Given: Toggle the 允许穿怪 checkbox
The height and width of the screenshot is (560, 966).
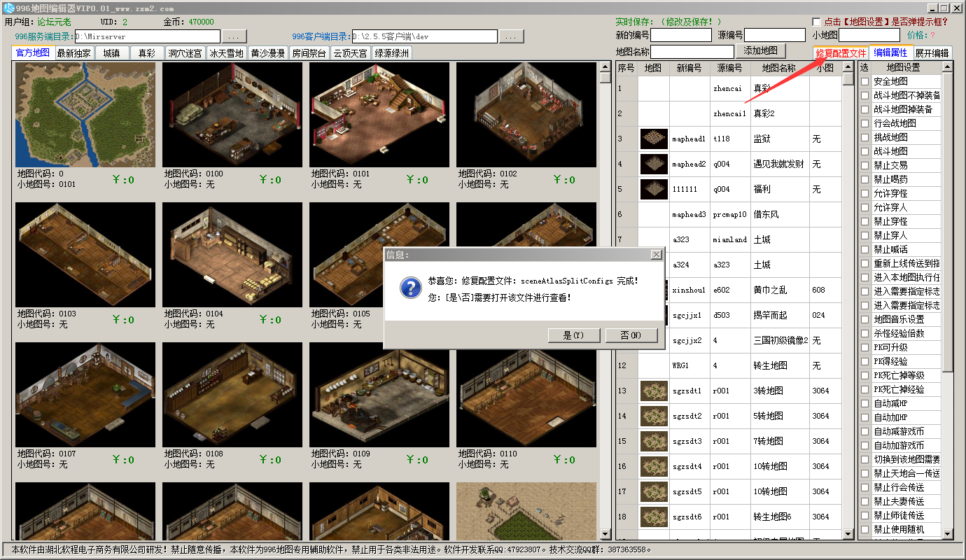Looking at the screenshot, I should [x=865, y=193].
